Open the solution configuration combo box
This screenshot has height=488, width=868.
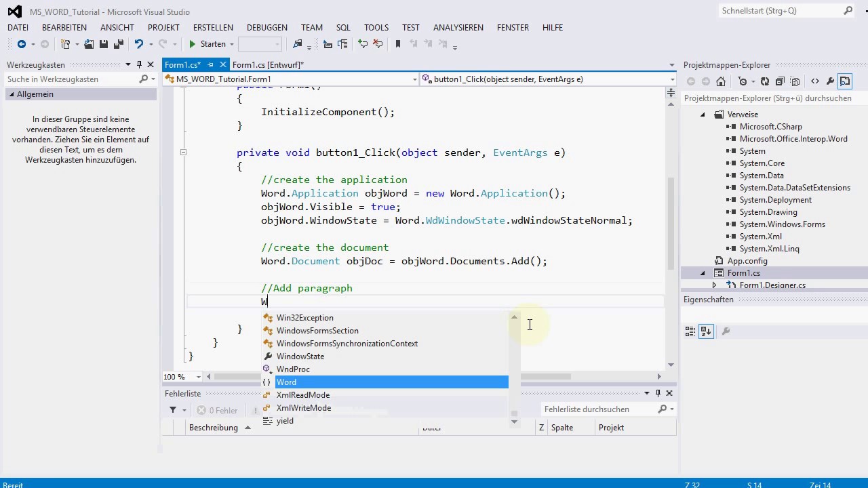pyautogui.click(x=260, y=44)
